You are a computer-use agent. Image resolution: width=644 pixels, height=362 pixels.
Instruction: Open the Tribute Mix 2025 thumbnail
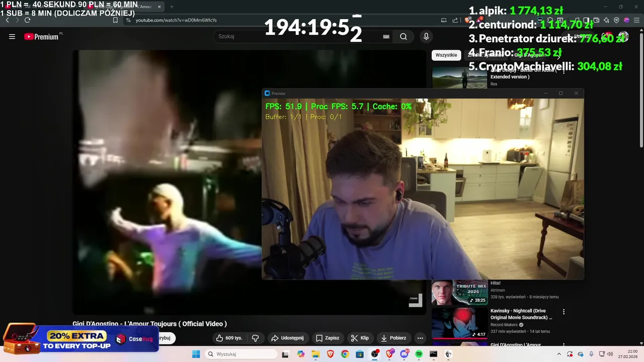[x=459, y=292]
